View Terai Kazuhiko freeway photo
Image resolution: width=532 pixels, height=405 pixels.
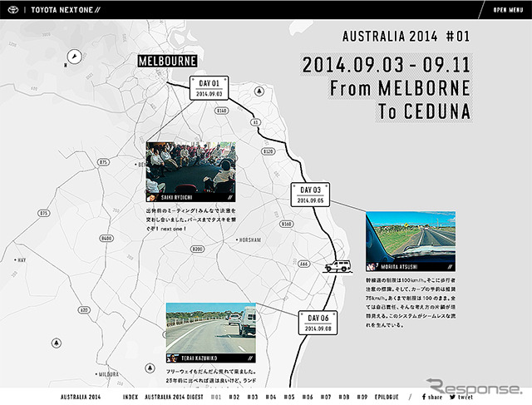pyautogui.click(x=210, y=328)
